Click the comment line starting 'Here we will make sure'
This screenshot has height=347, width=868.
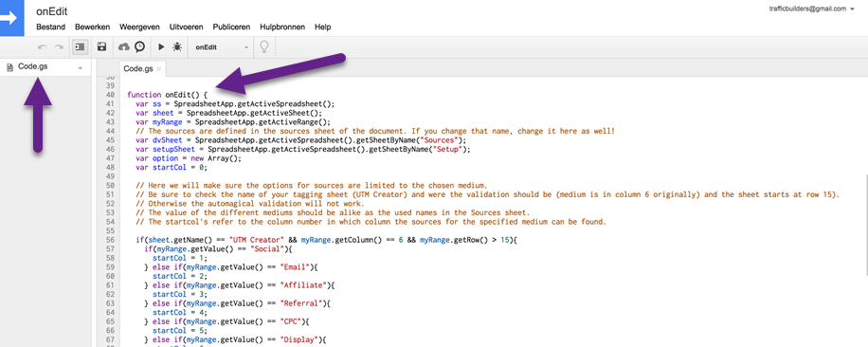click(312, 186)
